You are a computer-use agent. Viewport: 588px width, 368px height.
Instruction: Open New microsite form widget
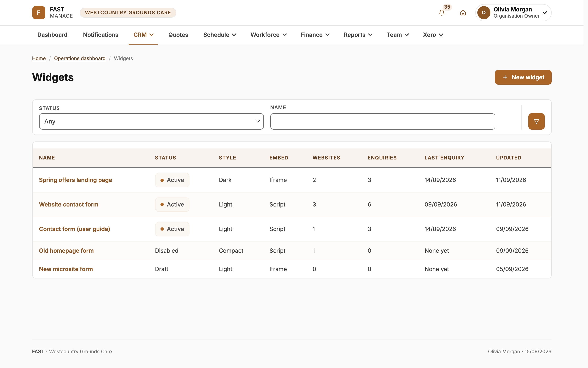coord(66,269)
